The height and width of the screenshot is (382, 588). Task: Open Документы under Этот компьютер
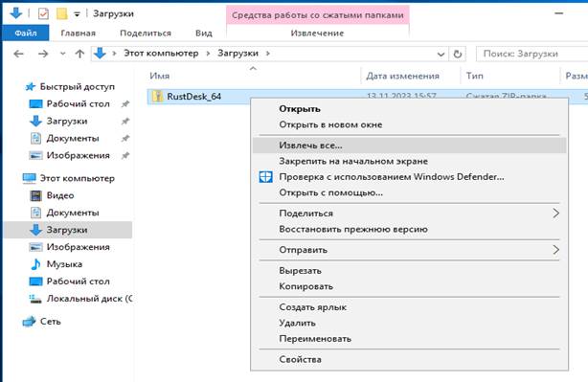click(x=73, y=213)
